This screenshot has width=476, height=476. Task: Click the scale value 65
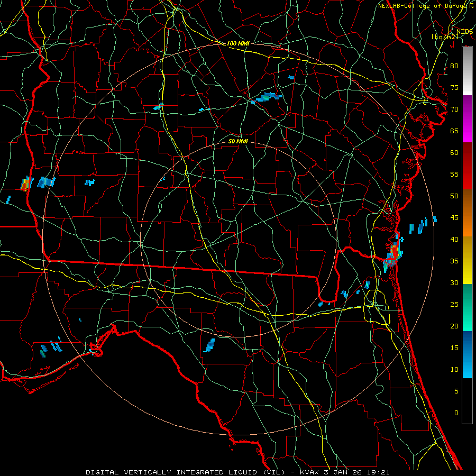point(454,131)
